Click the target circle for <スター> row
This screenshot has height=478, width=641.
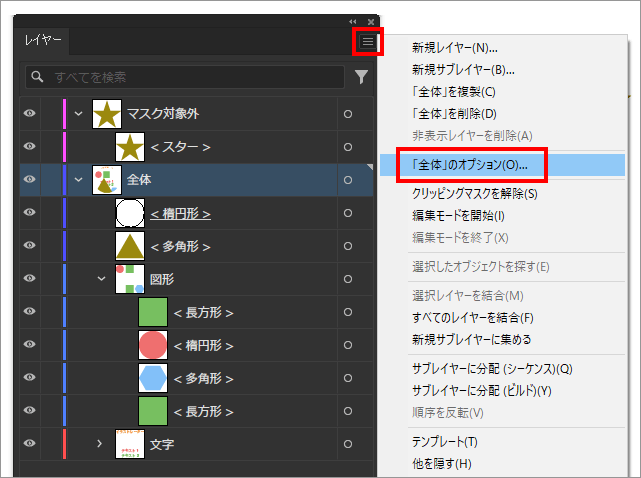coord(347,147)
